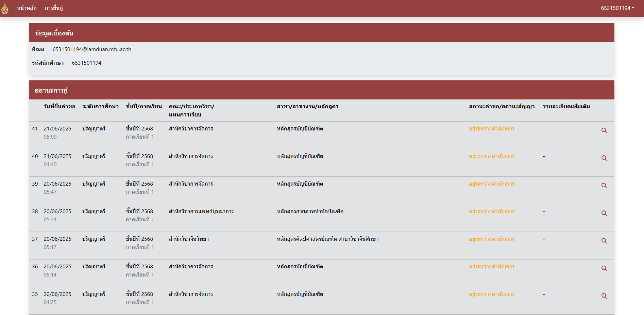The height and width of the screenshot is (315, 644).
Task: Click the university crest logo top left
Action: tap(6, 7)
